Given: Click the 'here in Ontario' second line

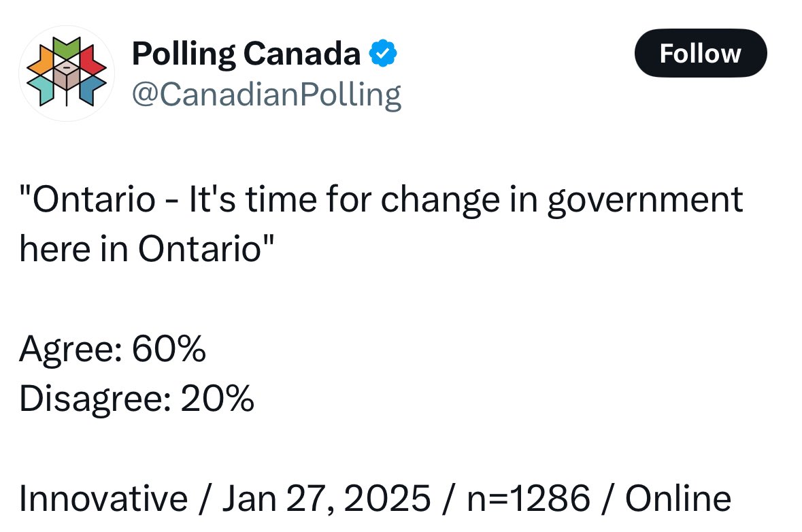Looking at the screenshot, I should click(147, 249).
